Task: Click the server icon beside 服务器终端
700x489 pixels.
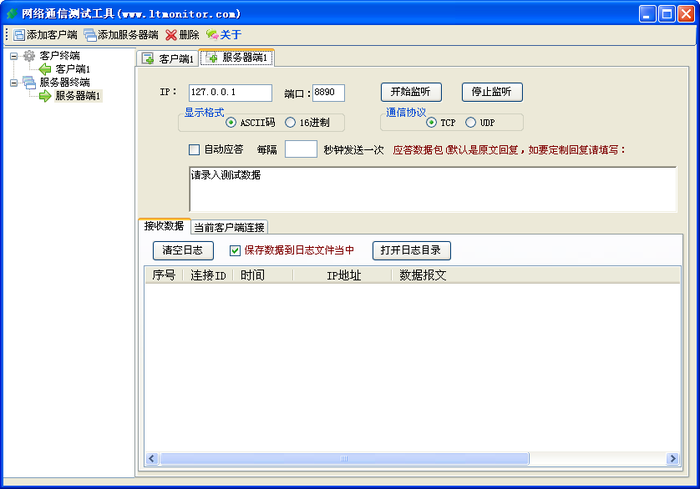Action: [x=29, y=82]
